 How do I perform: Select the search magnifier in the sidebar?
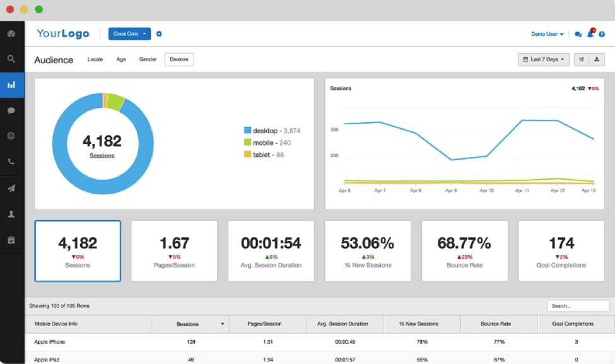[12, 59]
